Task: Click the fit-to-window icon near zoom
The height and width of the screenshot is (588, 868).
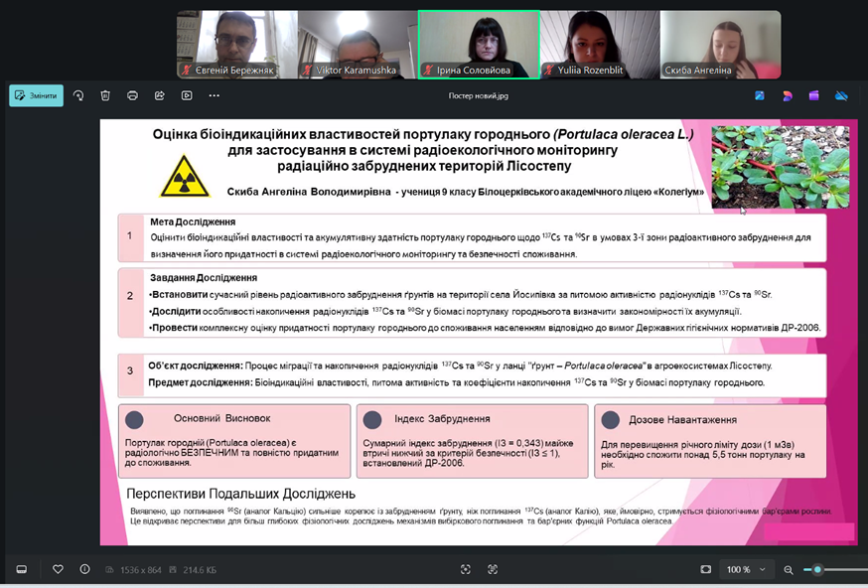Action: [x=706, y=569]
